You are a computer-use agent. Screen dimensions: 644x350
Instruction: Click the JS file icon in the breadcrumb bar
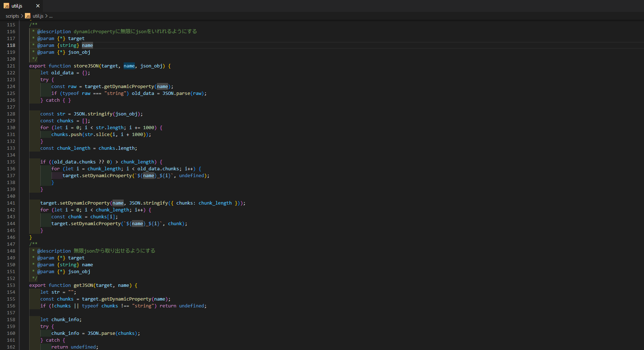(28, 16)
